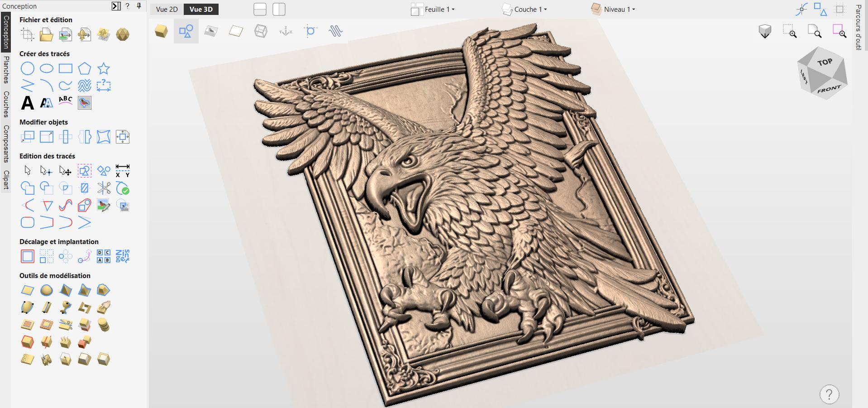Open the Offset Vectors tool
Screen dimensions: 868x408
tap(28, 256)
